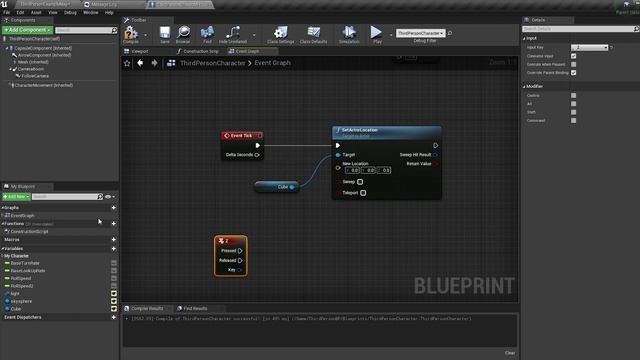The height and width of the screenshot is (360, 640).
Task: Open the Edit menu
Action: [x=20, y=13]
